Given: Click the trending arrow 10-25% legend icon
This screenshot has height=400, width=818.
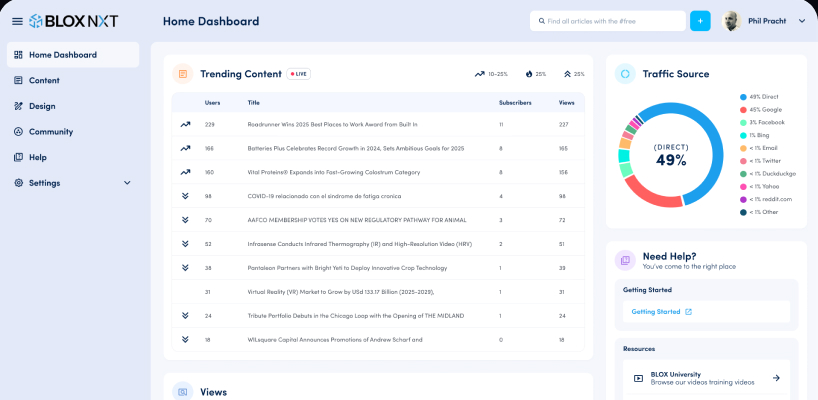Looking at the screenshot, I should click(479, 74).
